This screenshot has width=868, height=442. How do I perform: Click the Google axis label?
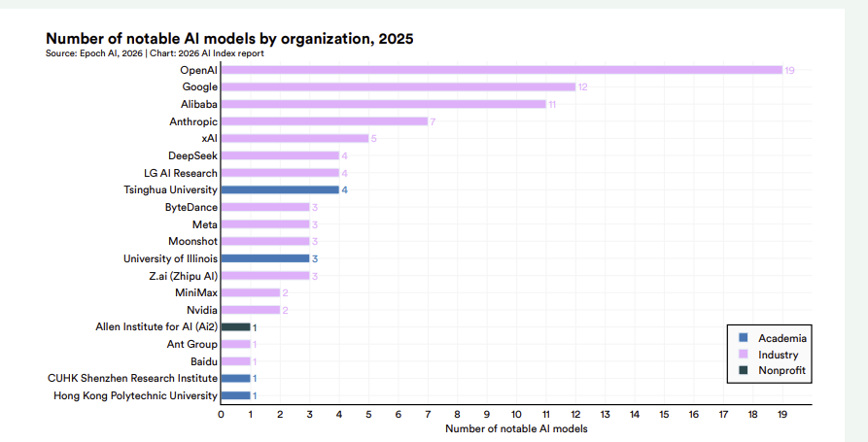click(200, 86)
